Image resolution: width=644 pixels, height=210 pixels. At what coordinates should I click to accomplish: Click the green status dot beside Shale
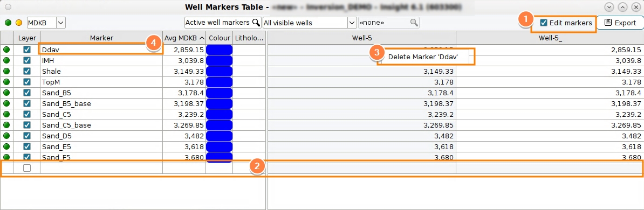6,71
